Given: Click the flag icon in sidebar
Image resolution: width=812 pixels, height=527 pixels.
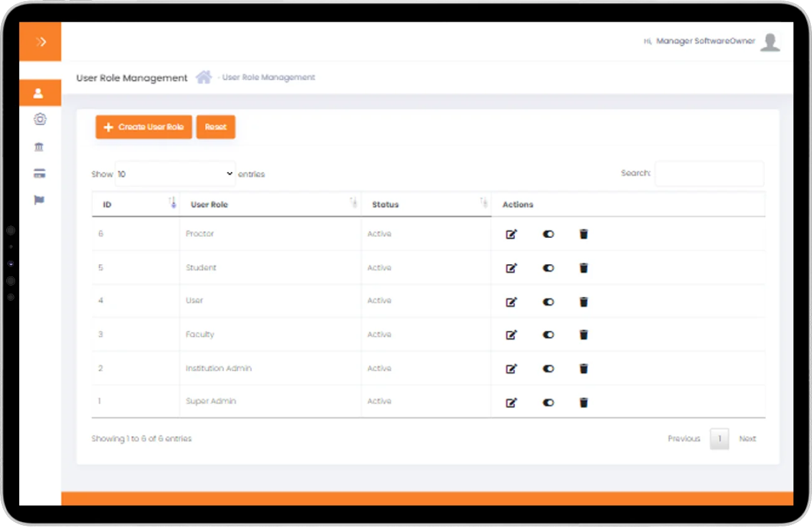Looking at the screenshot, I should 39,200.
